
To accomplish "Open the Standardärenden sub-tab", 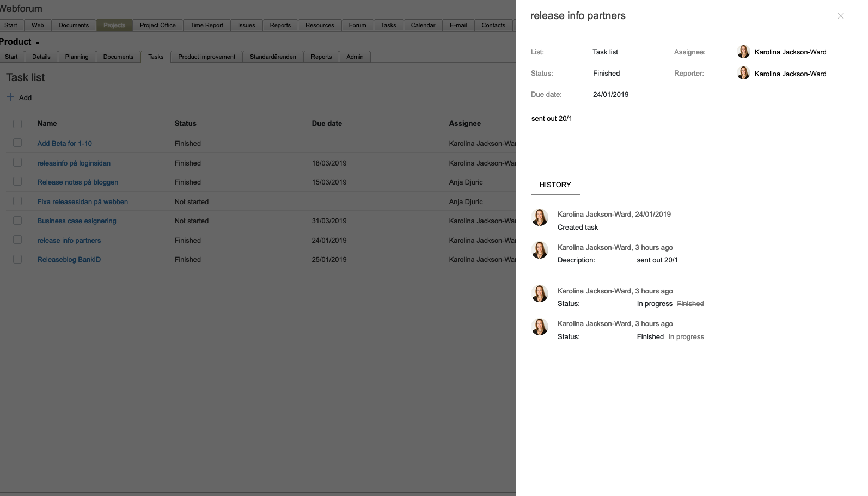I will pos(273,57).
